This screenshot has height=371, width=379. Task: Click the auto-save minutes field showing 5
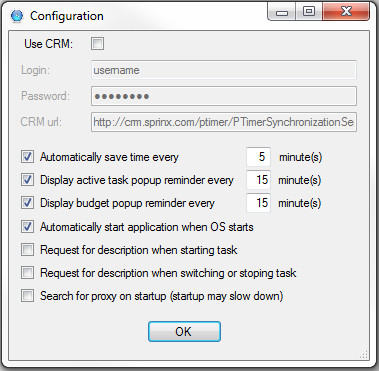coord(258,157)
